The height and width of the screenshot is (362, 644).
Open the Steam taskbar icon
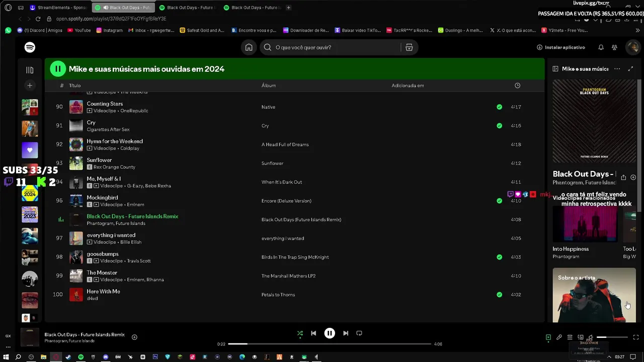tap(68, 357)
